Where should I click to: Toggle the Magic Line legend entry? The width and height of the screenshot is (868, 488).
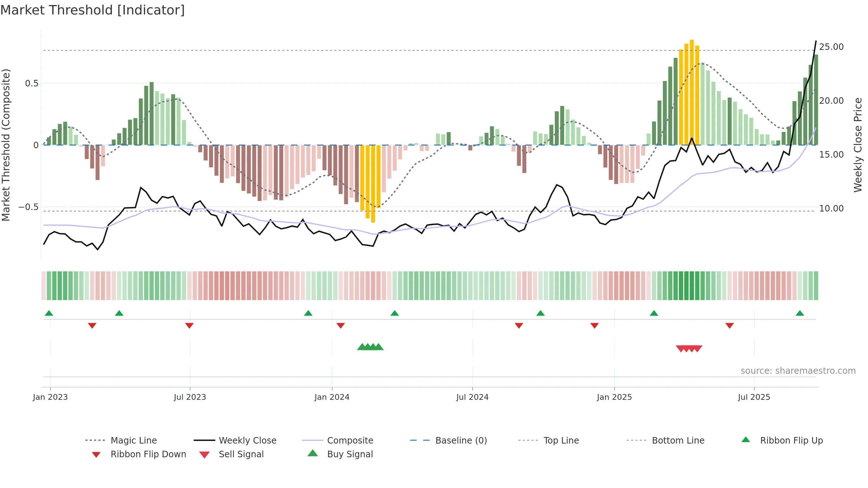pyautogui.click(x=121, y=440)
